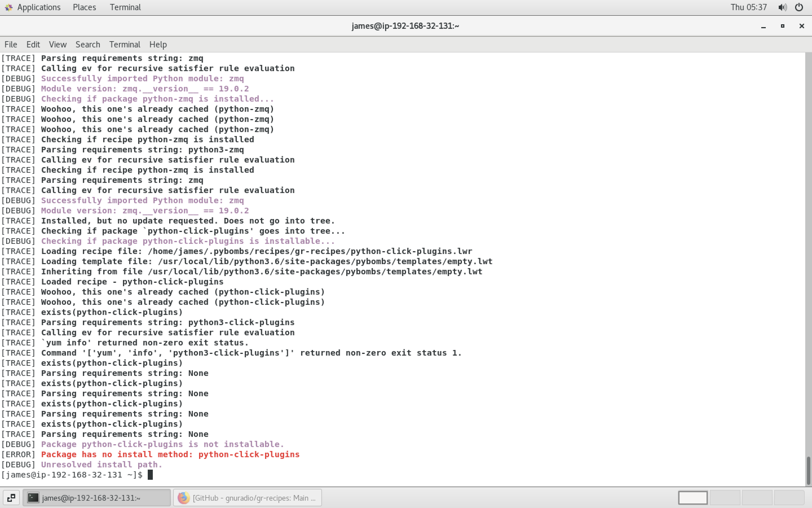812x508 pixels.
Task: Open the Search menu
Action: [x=88, y=44]
